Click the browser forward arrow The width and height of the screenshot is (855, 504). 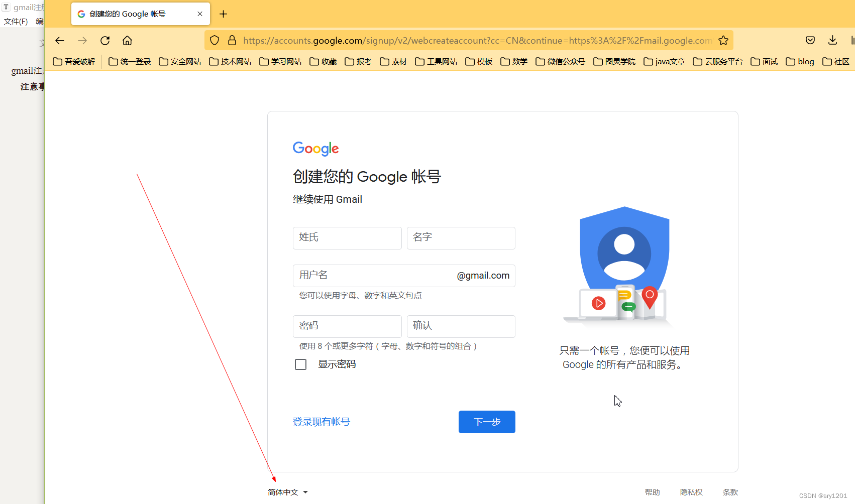[82, 41]
